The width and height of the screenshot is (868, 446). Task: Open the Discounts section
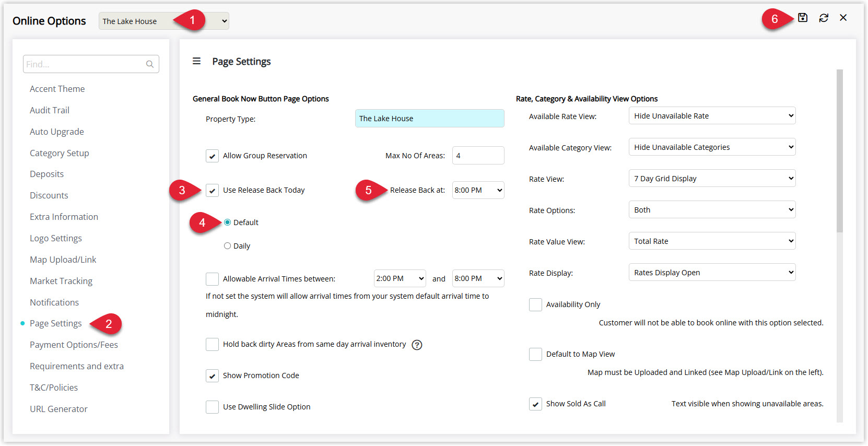click(49, 195)
